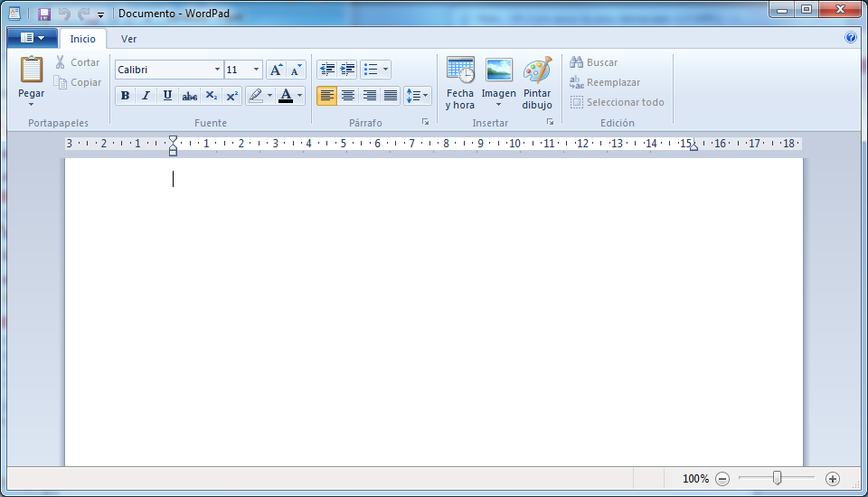Increase paragraph indent

click(347, 70)
